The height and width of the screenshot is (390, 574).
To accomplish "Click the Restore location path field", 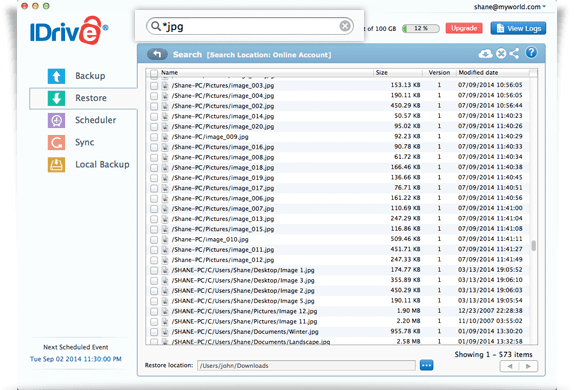I will click(306, 365).
